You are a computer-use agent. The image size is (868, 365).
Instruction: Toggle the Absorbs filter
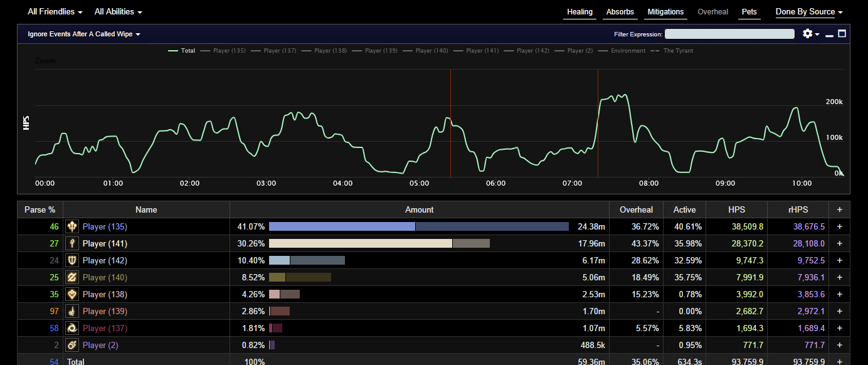click(x=620, y=12)
